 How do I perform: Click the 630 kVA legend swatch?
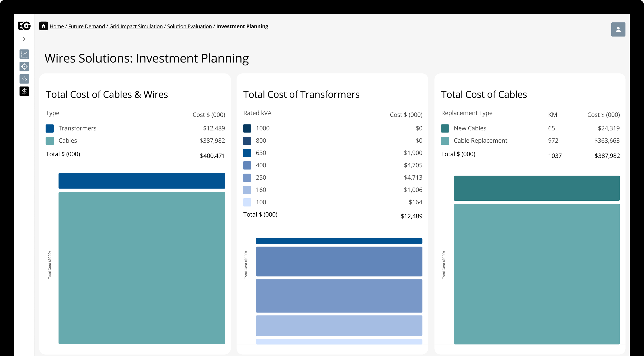point(247,153)
